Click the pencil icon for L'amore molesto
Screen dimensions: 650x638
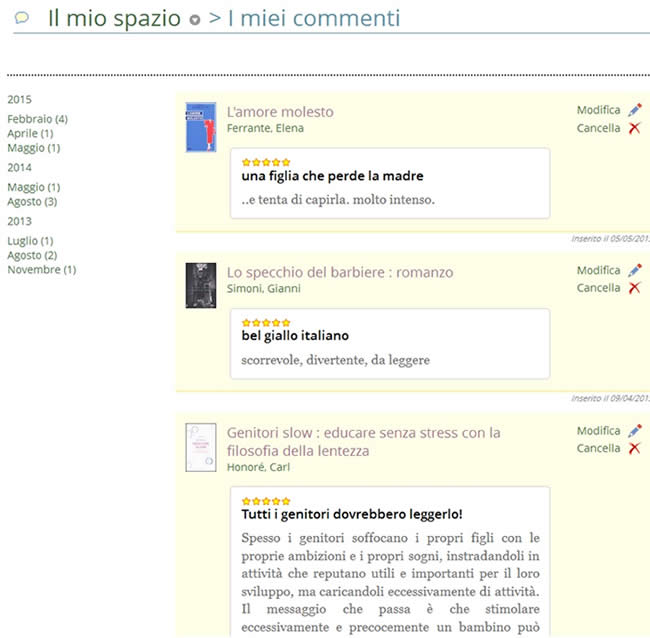click(x=634, y=110)
